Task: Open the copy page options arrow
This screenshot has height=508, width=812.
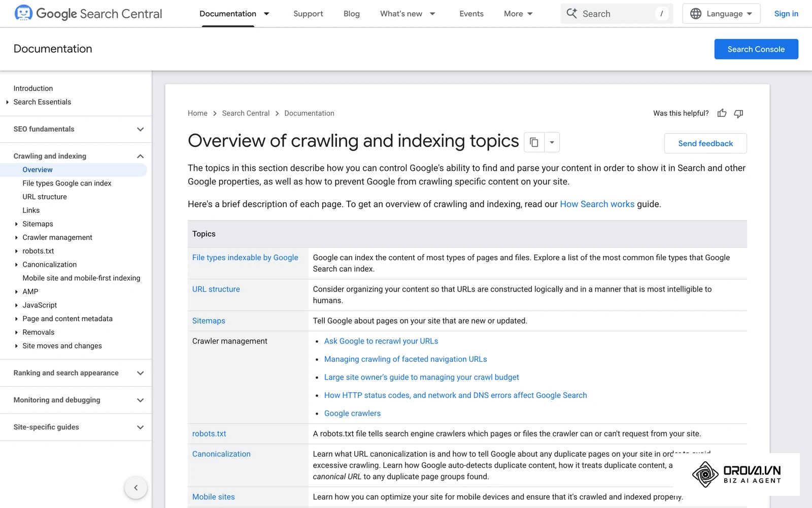Action: pyautogui.click(x=552, y=142)
